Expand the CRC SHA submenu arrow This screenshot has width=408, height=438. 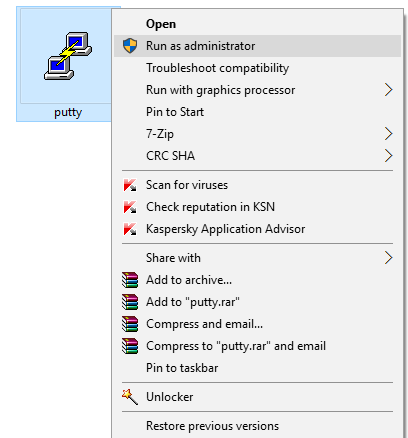(388, 156)
